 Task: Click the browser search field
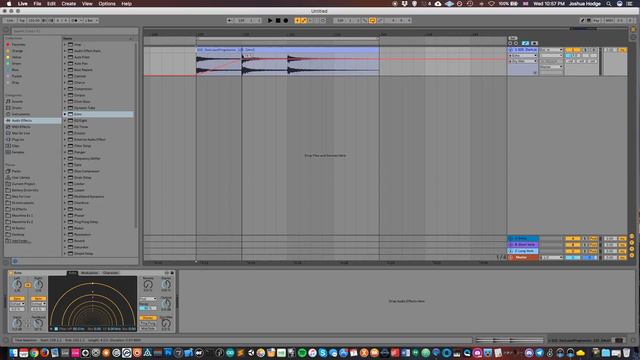click(x=74, y=31)
